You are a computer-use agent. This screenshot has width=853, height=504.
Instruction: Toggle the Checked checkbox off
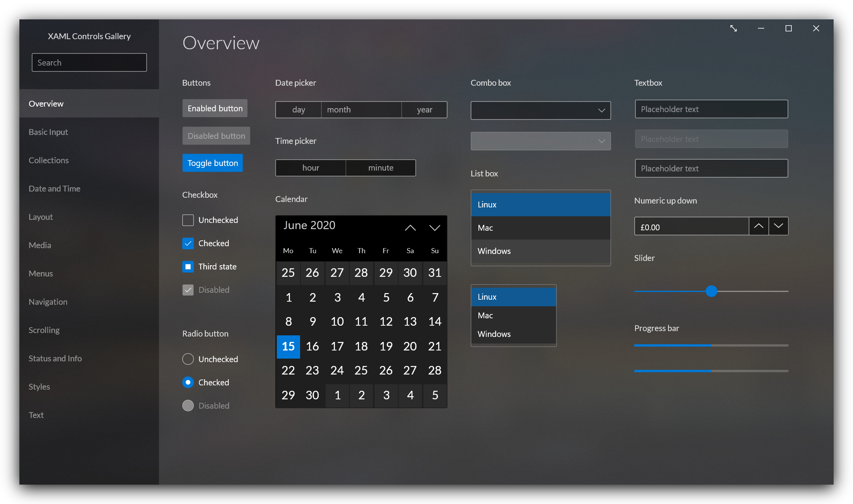[x=188, y=242]
